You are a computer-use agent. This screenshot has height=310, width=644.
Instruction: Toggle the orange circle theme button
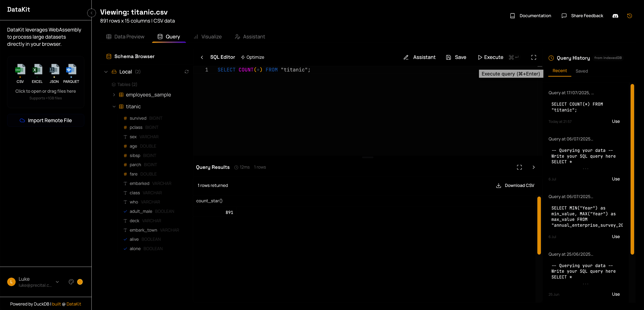tap(80, 282)
